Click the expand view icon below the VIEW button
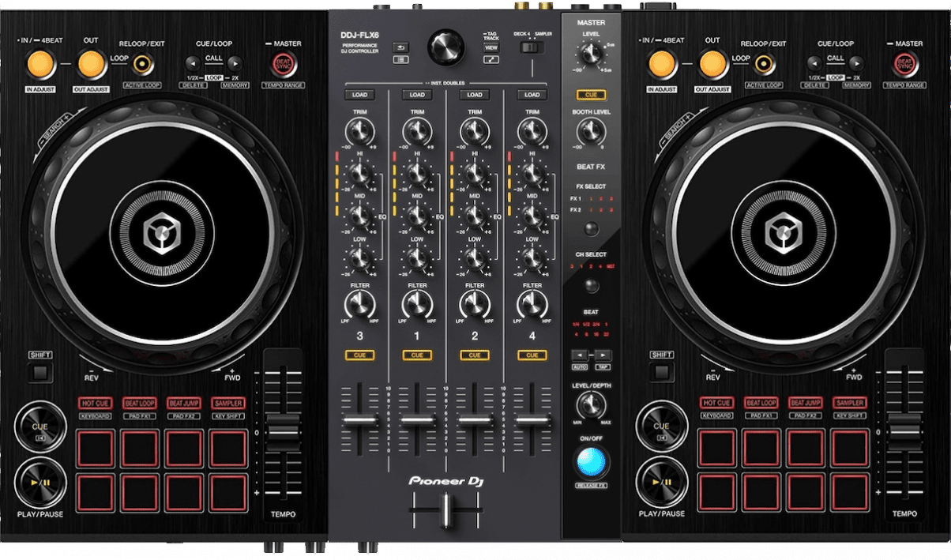This screenshot has width=951, height=560. coord(491,59)
